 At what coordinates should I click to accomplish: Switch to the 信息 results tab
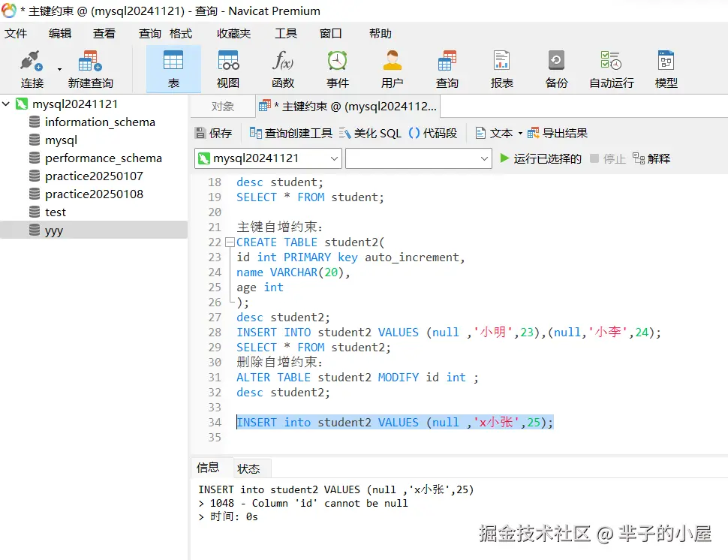(208, 467)
